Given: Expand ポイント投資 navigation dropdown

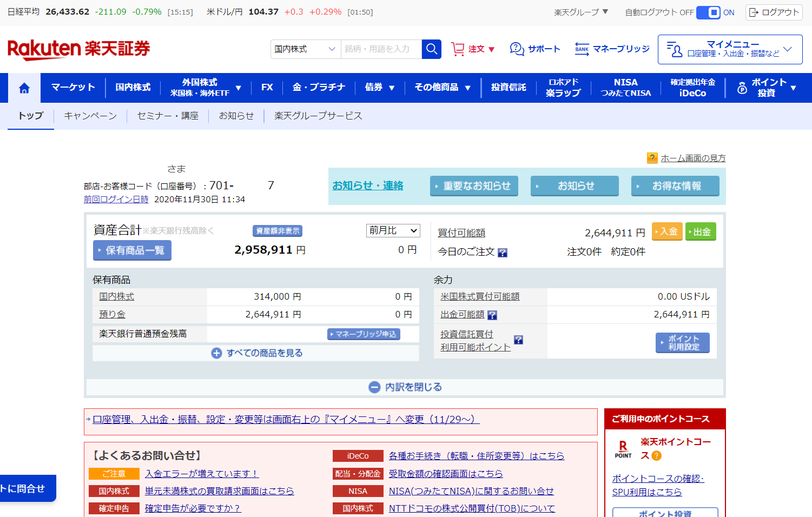Looking at the screenshot, I should pos(767,88).
